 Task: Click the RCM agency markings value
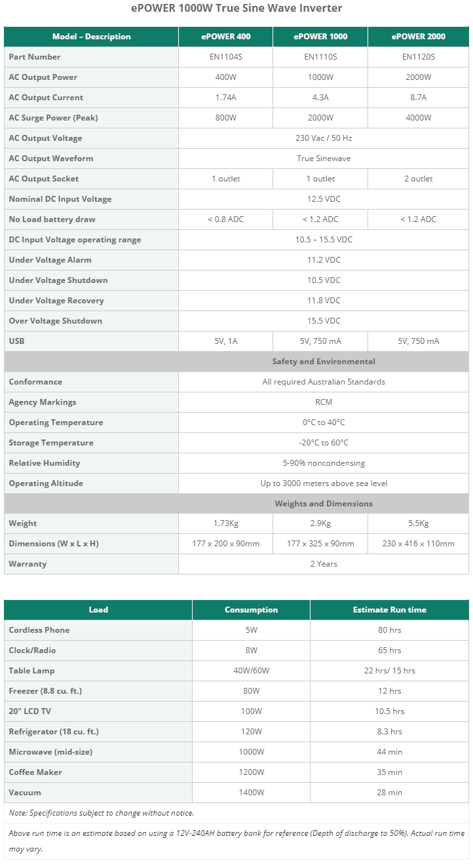(324, 402)
